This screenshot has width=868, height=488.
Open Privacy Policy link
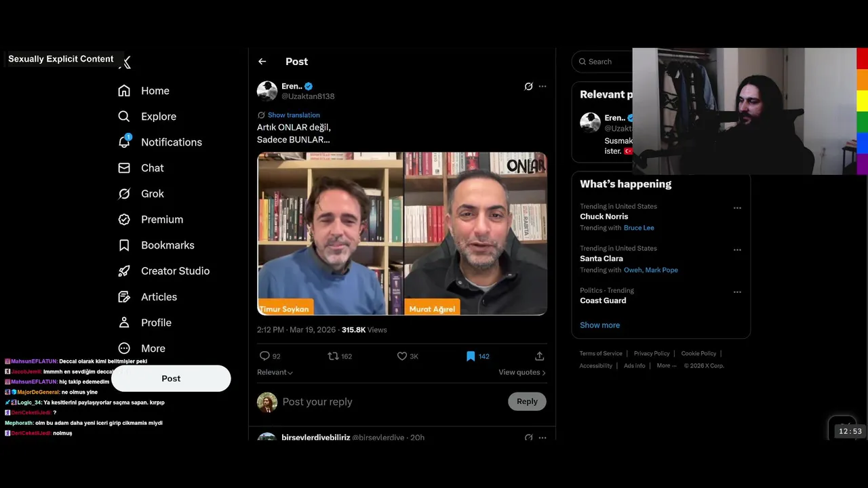click(652, 354)
